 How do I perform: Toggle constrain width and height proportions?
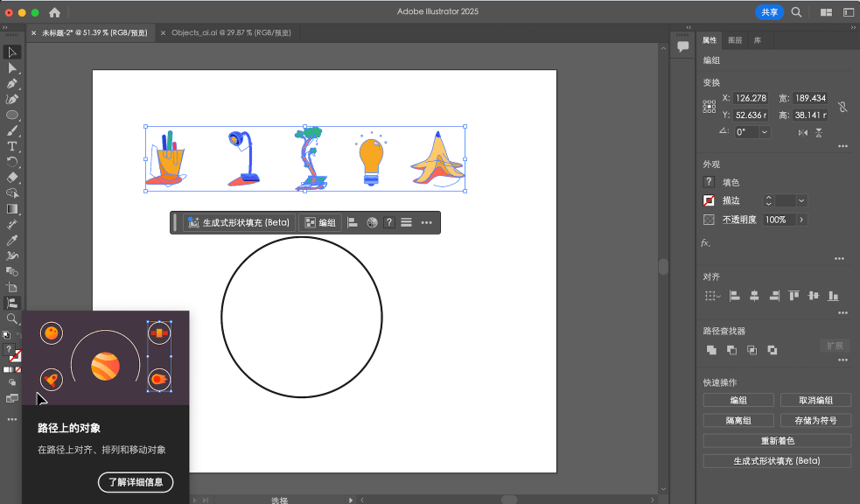coord(843,107)
